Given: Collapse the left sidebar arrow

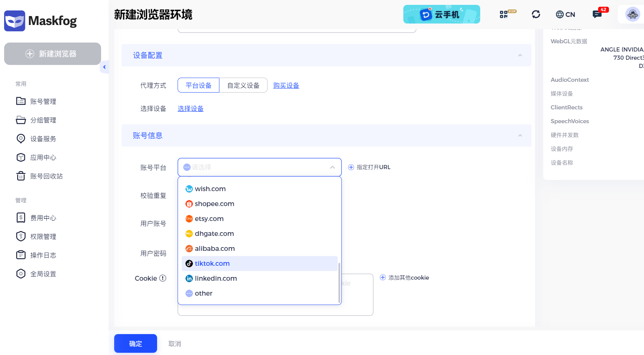Looking at the screenshot, I should [104, 67].
